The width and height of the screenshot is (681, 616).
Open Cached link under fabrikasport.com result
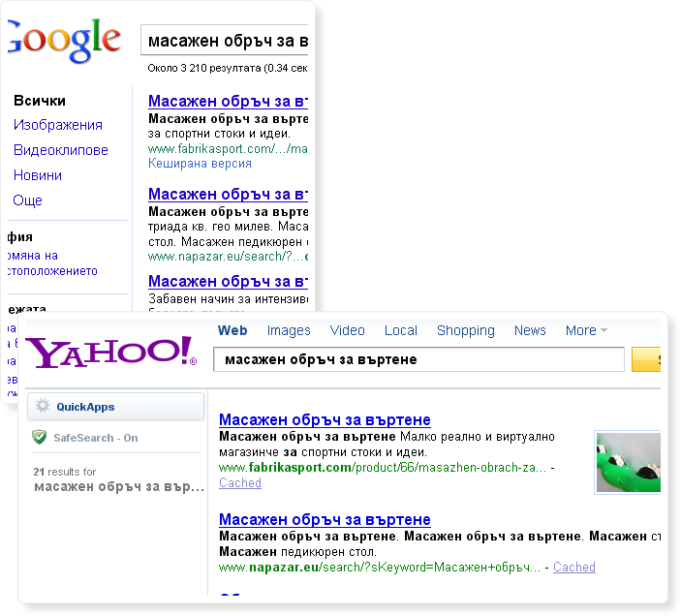point(240,482)
